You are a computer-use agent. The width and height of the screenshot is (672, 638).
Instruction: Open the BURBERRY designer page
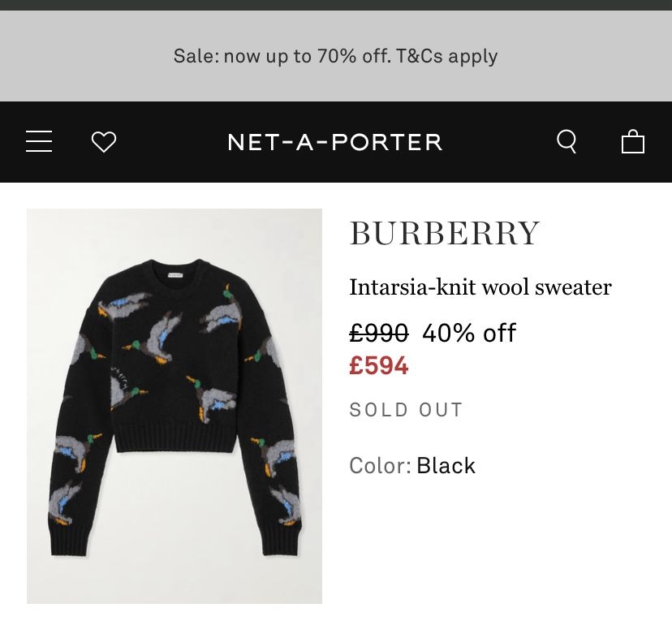444,234
